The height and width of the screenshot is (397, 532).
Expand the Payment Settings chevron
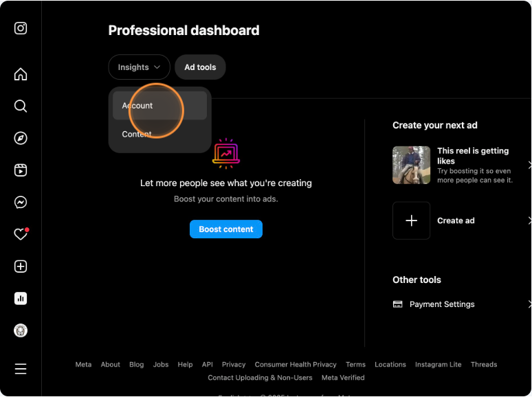tap(529, 304)
